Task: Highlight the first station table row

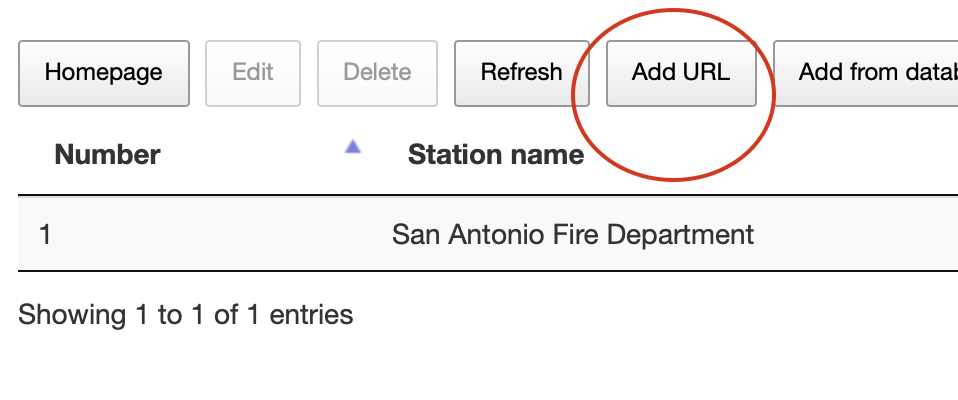Action: 488,233
